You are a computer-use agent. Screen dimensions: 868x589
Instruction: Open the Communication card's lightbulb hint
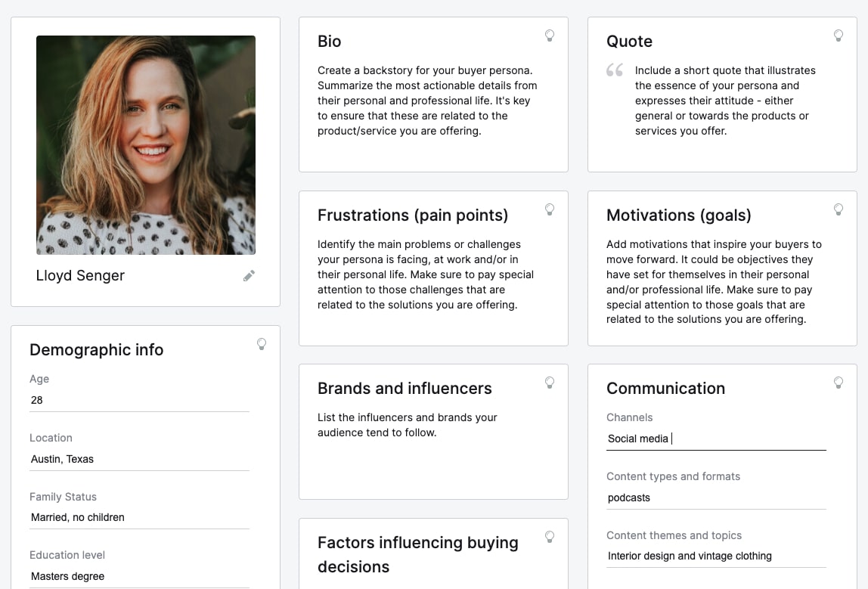click(x=839, y=383)
